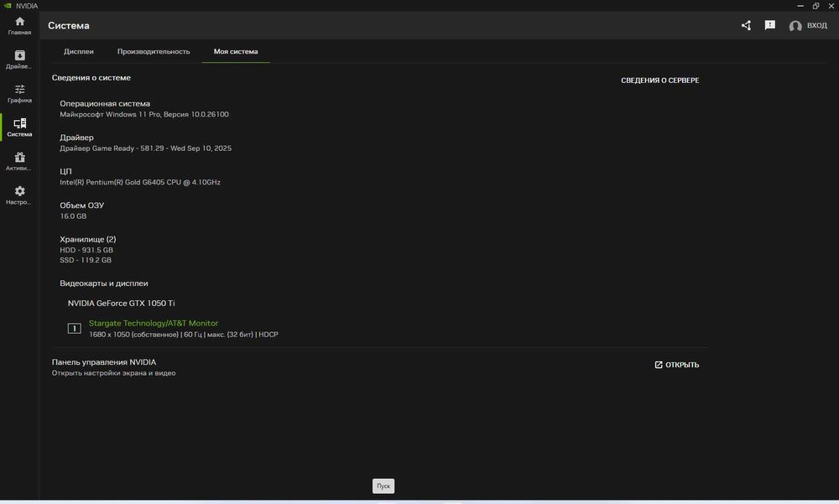Click the Intel Pentium Gold G6405 text
The image size is (839, 504).
[x=140, y=182]
